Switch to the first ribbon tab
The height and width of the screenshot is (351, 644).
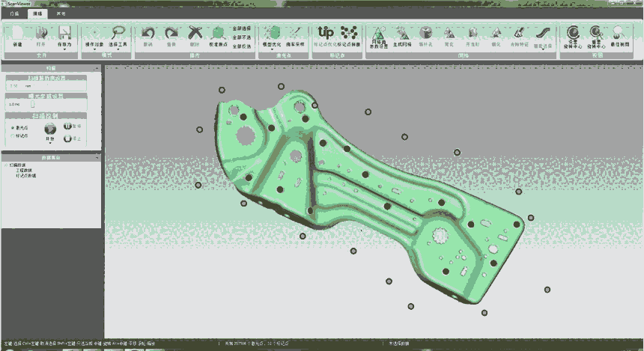point(13,13)
